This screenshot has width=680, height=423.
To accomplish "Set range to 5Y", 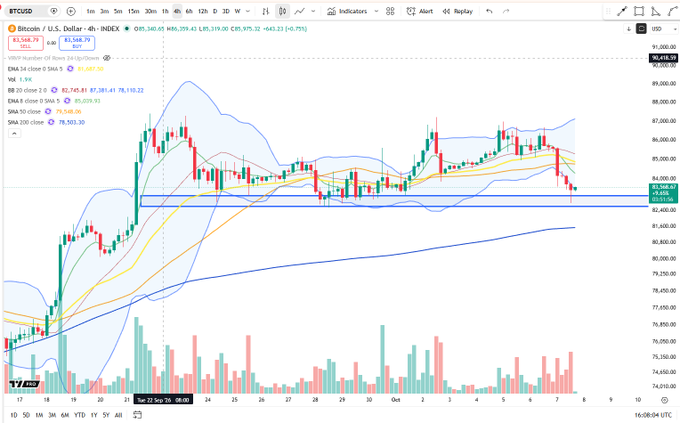I will (106, 415).
